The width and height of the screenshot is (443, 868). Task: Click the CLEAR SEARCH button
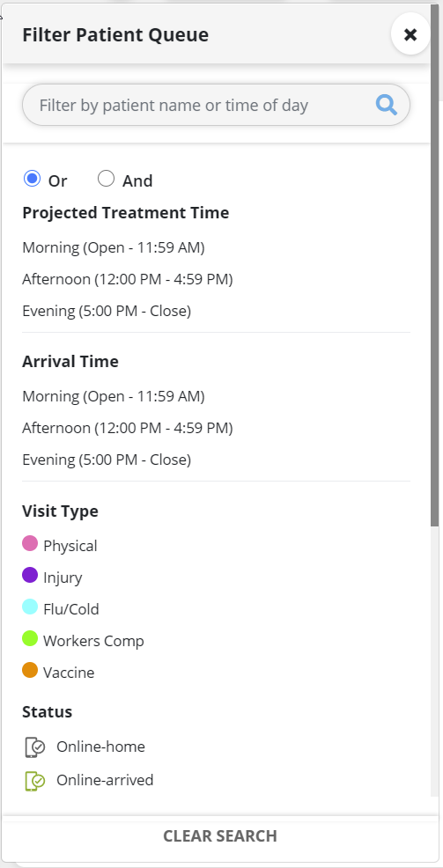point(220,836)
